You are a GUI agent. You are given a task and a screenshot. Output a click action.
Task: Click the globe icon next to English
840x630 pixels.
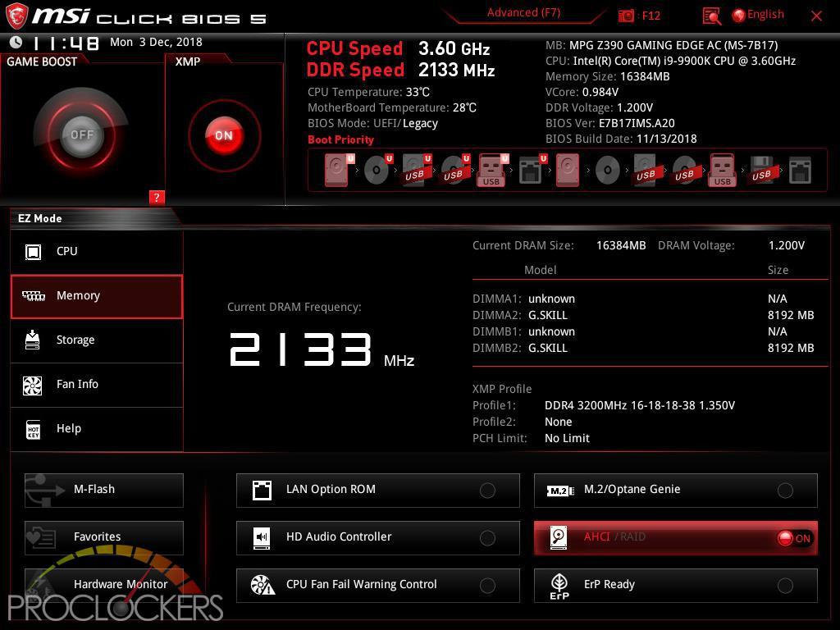coord(739,16)
